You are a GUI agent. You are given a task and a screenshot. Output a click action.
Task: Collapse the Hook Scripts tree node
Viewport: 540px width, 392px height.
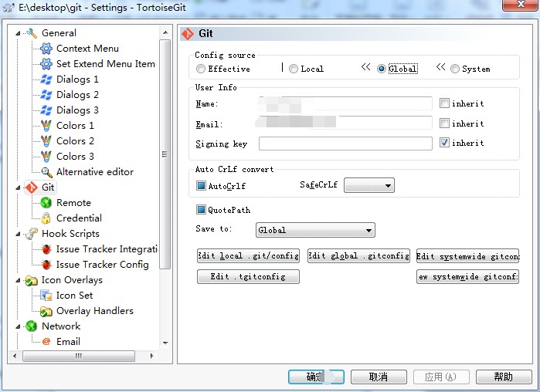pos(19,234)
